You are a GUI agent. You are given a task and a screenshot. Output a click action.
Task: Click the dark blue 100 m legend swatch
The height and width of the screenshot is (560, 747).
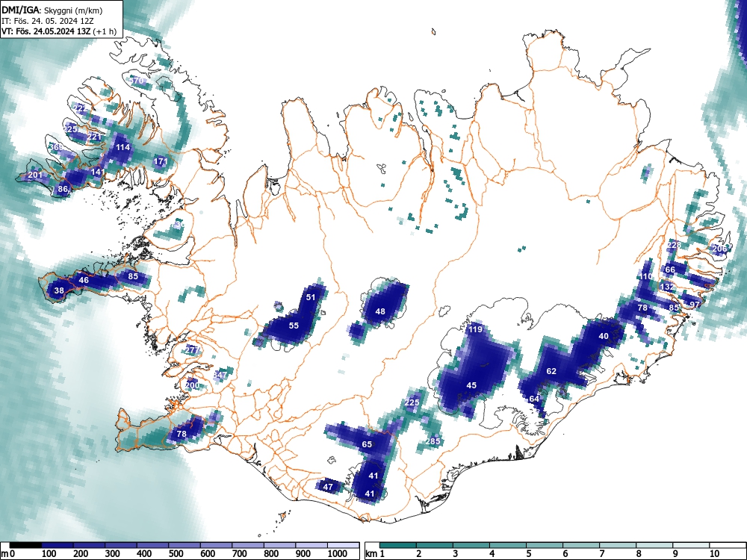[58, 545]
